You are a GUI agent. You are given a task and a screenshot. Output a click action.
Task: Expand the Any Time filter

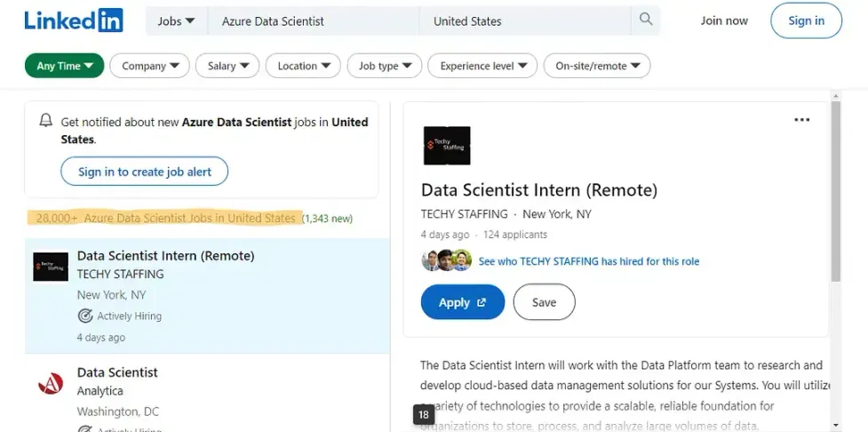click(x=64, y=66)
